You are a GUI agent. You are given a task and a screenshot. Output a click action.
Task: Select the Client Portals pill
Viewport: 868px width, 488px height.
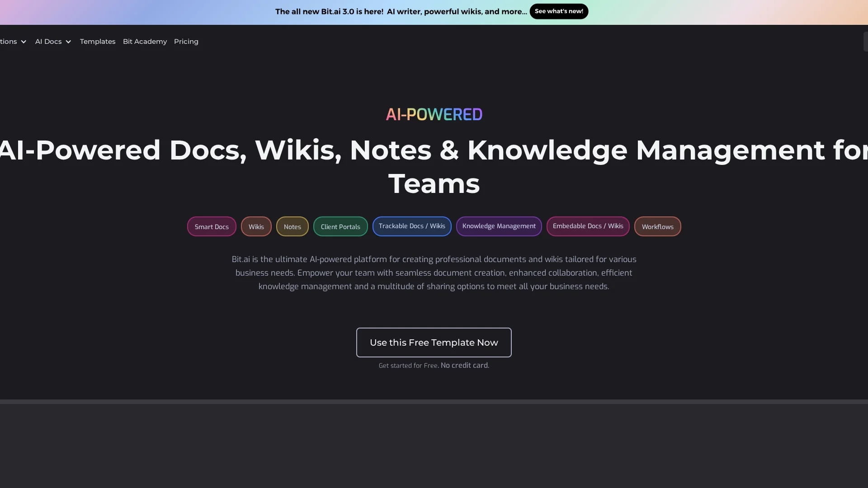pyautogui.click(x=340, y=226)
